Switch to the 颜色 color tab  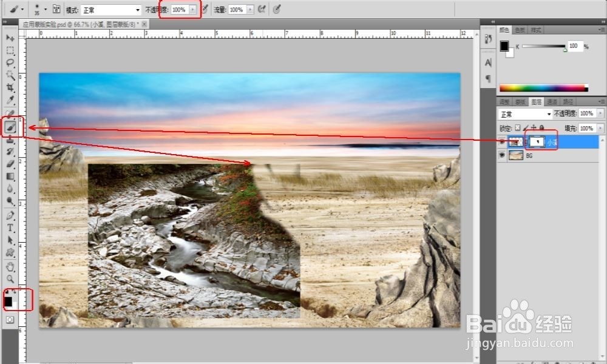(504, 30)
